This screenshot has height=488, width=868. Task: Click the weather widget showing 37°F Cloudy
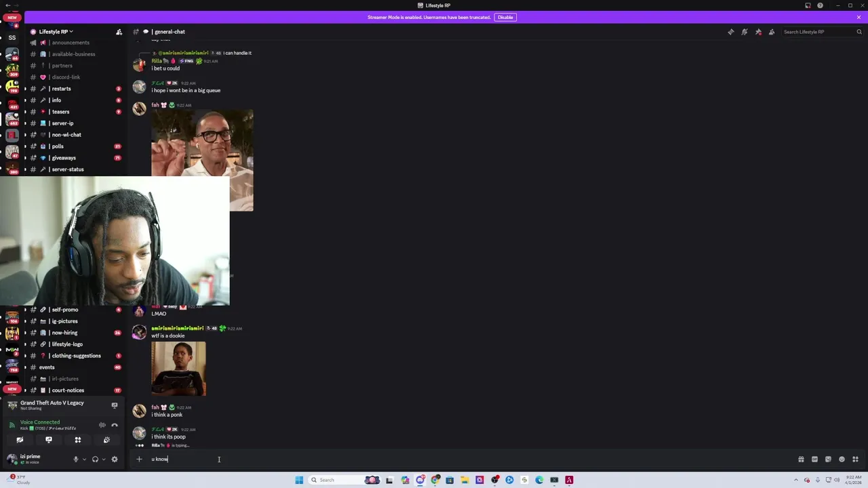point(18,479)
